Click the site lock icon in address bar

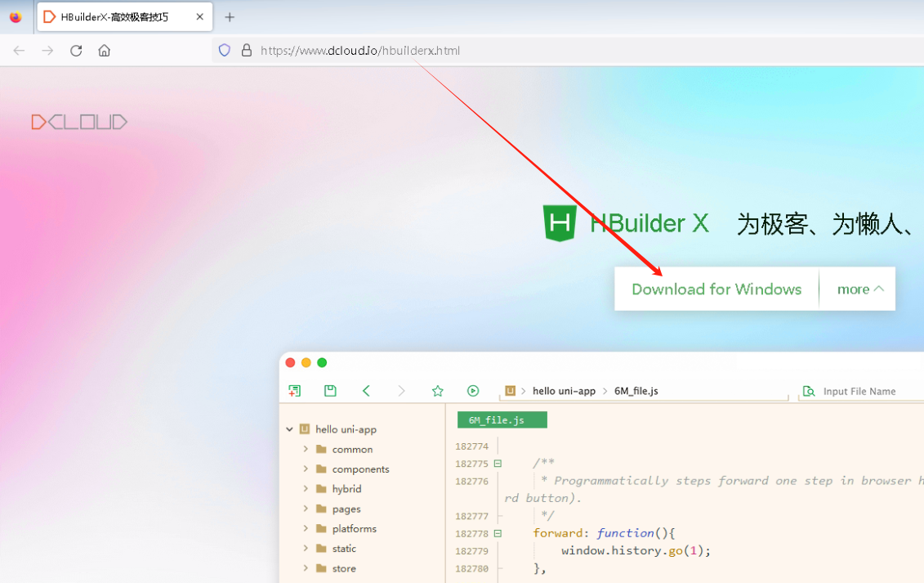pos(246,51)
